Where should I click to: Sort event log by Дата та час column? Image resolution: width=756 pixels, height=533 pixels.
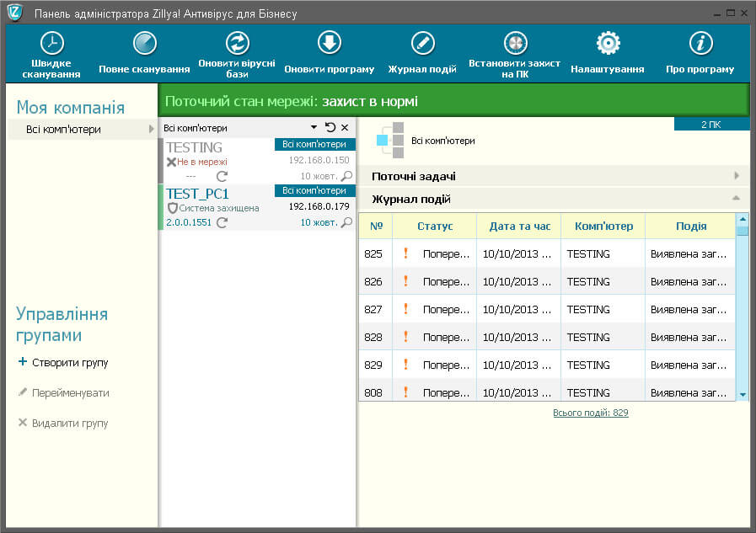pyautogui.click(x=520, y=226)
